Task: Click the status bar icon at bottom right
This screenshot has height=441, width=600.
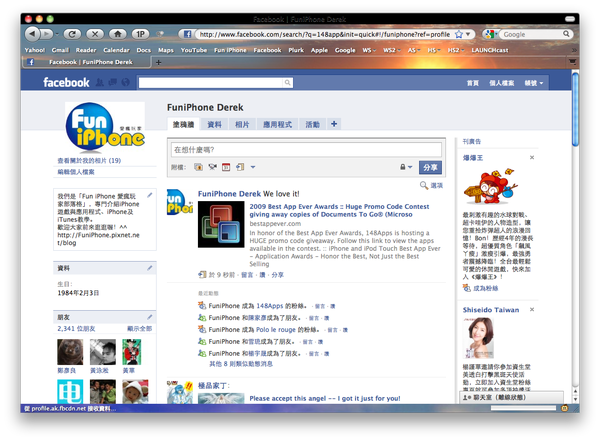Action: pyautogui.click(x=564, y=408)
